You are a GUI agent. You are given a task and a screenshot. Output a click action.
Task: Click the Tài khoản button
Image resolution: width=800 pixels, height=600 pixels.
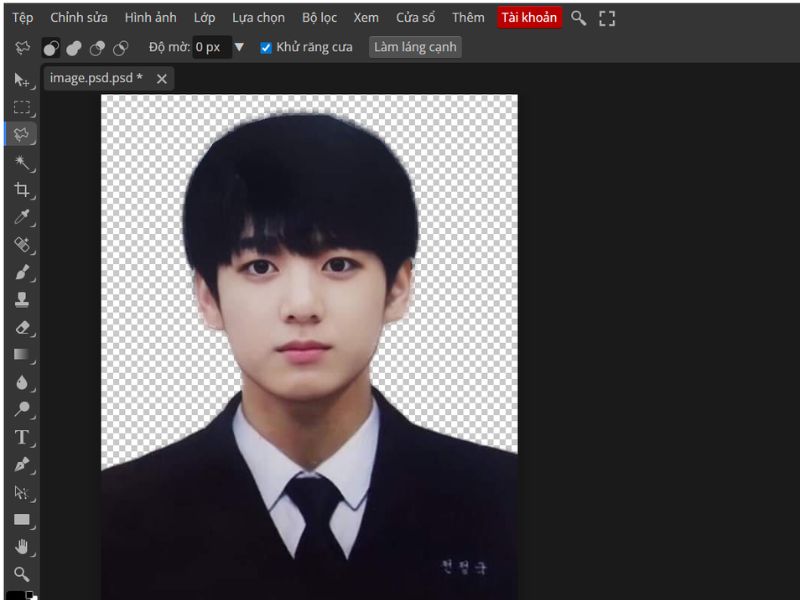click(x=529, y=18)
